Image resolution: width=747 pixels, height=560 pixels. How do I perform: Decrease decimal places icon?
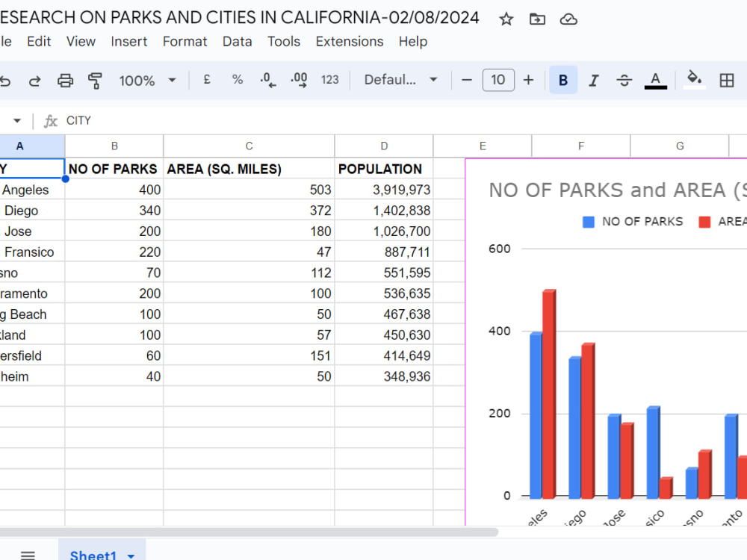click(267, 80)
